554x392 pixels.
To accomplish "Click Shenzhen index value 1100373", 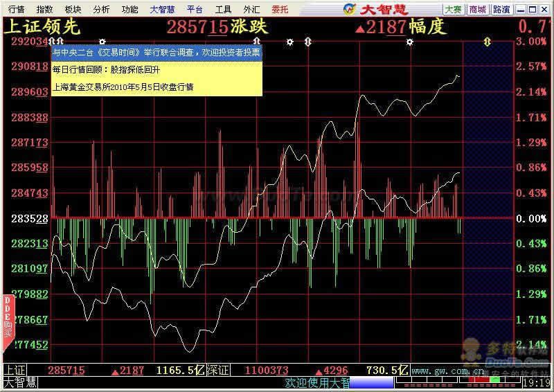I will click(x=267, y=371).
